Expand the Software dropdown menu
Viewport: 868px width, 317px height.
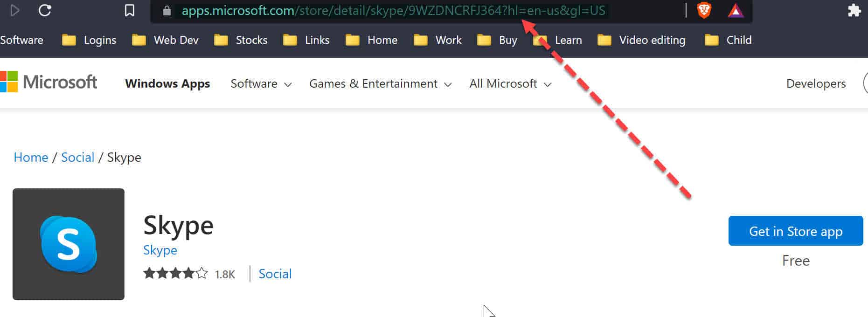coord(261,84)
